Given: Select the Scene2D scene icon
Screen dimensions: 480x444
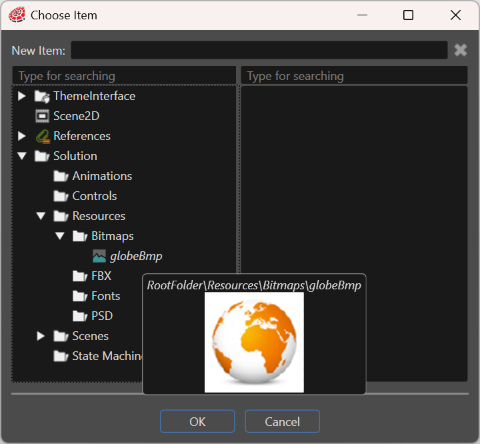Looking at the screenshot, I should click(42, 116).
